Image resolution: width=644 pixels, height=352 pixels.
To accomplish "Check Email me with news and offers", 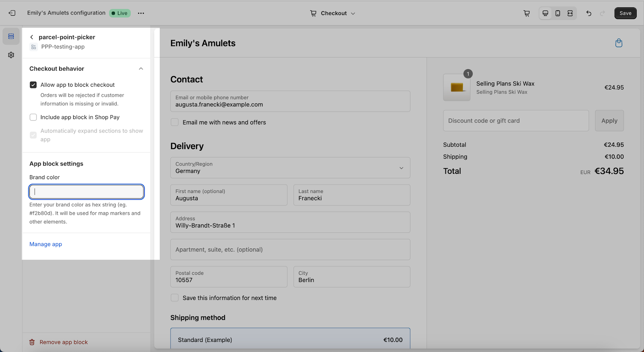I will point(175,122).
